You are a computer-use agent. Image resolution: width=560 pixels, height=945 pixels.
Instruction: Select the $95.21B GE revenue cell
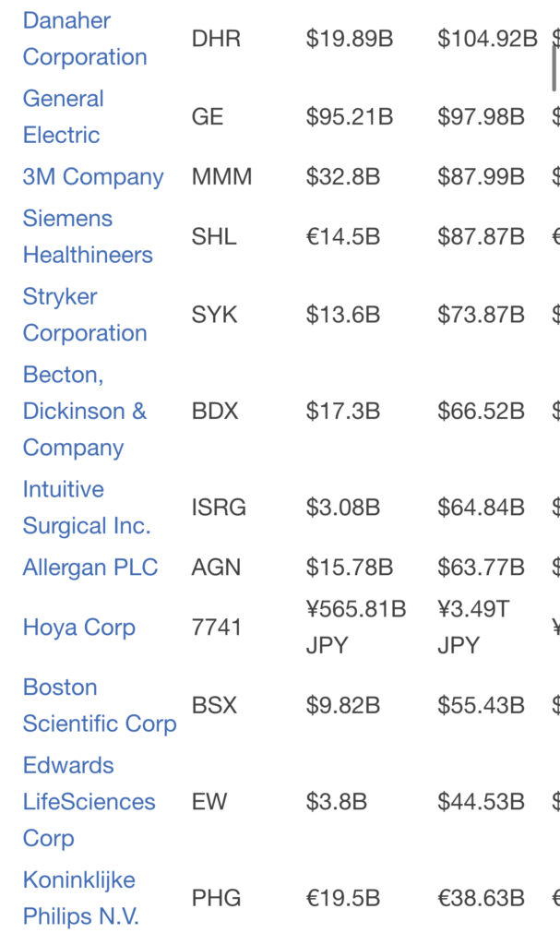(x=350, y=116)
